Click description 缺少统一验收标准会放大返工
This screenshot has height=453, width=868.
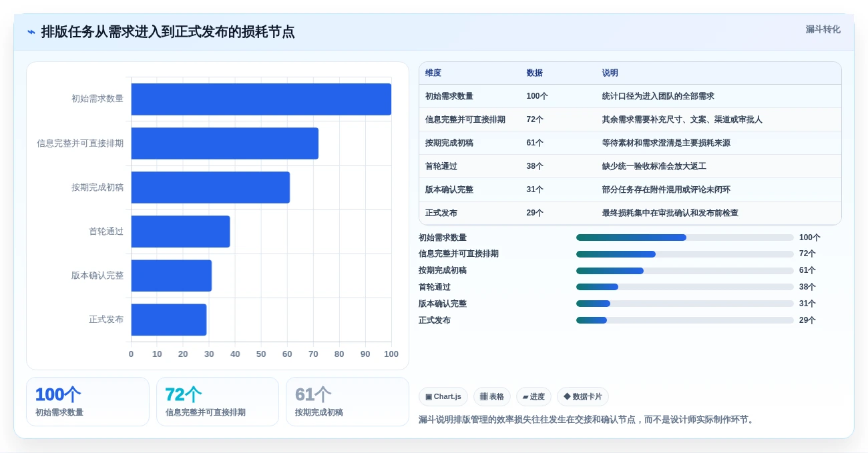pyautogui.click(x=654, y=166)
